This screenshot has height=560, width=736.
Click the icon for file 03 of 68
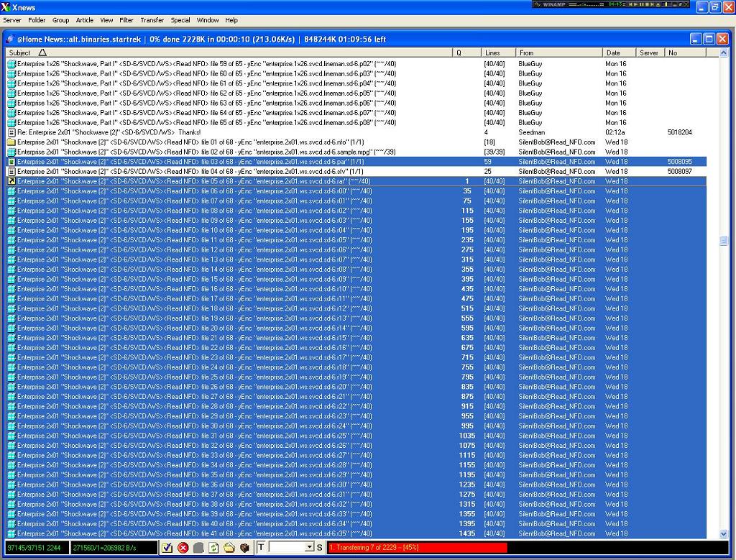click(x=11, y=162)
